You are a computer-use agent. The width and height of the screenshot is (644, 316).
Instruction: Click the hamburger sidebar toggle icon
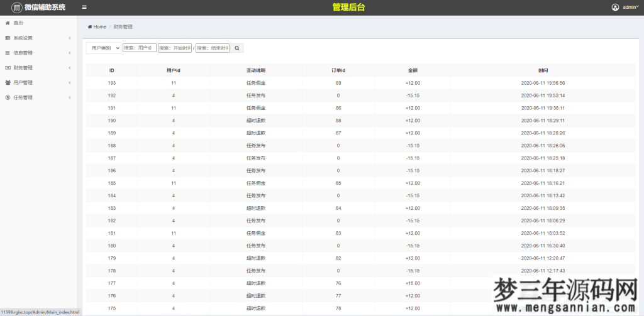tap(84, 8)
